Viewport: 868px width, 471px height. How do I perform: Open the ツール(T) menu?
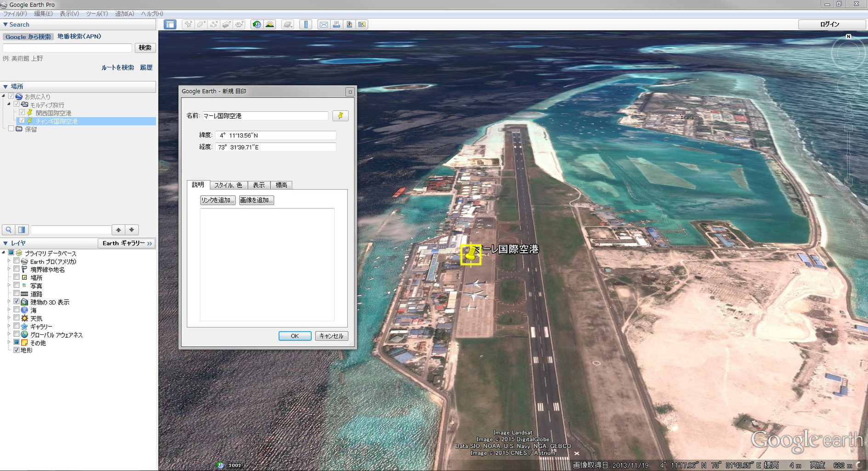click(97, 14)
